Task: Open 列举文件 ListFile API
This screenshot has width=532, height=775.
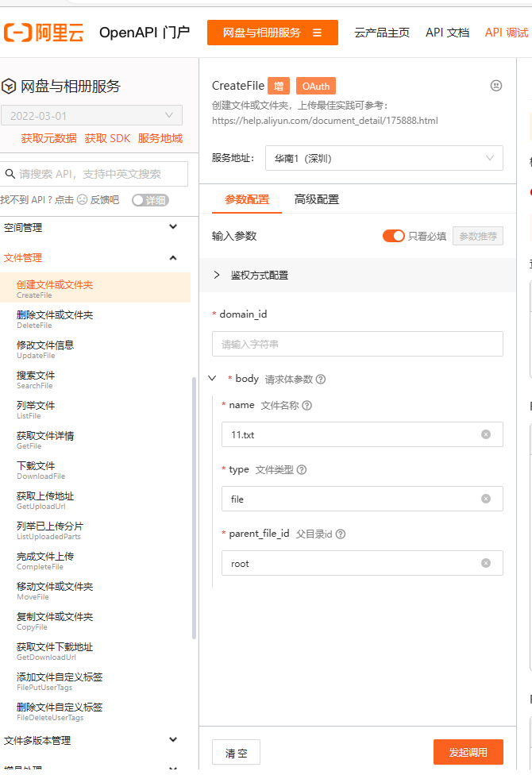Action: tap(95, 410)
